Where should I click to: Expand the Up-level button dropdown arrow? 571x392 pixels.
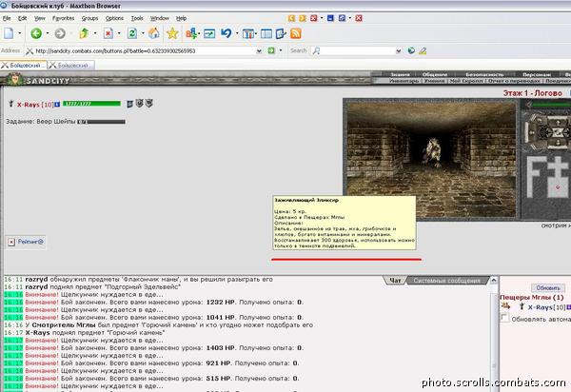tap(95, 33)
